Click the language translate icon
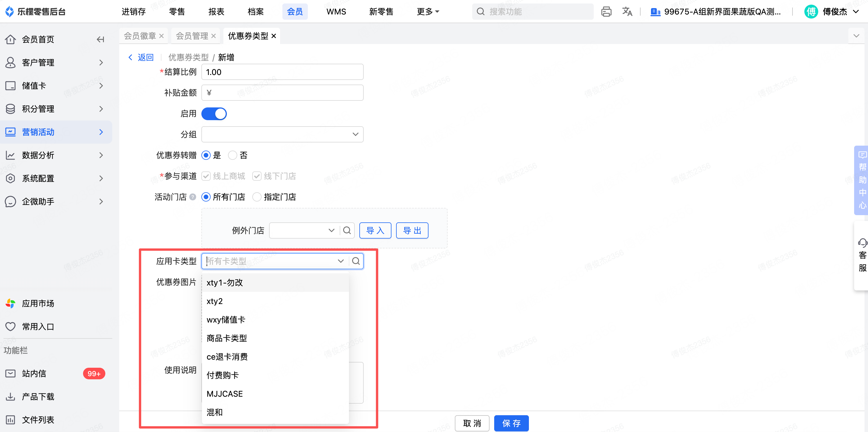This screenshot has height=432, width=868. tap(627, 12)
